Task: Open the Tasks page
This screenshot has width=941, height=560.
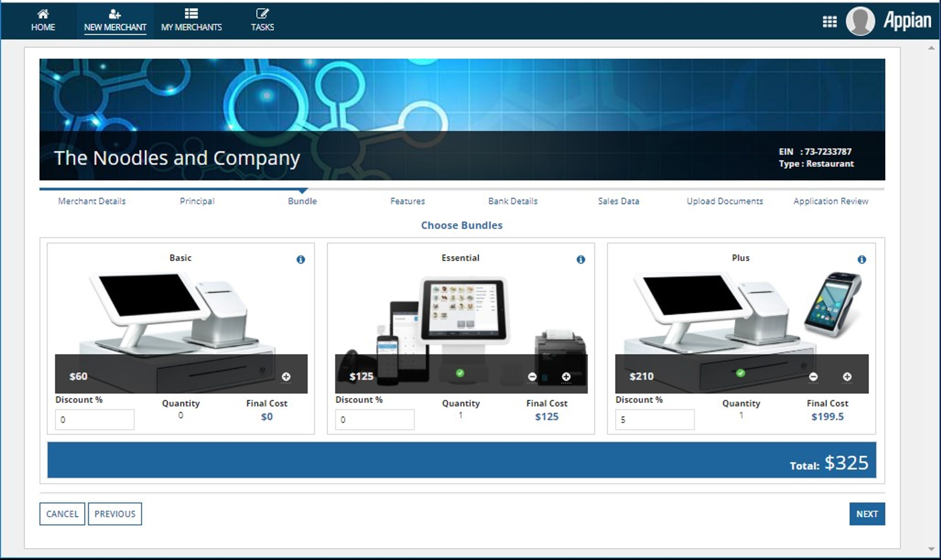Action: (262, 20)
